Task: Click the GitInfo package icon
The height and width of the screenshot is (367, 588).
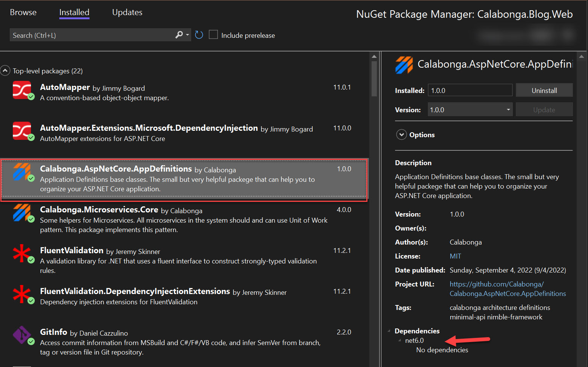Action: point(22,335)
